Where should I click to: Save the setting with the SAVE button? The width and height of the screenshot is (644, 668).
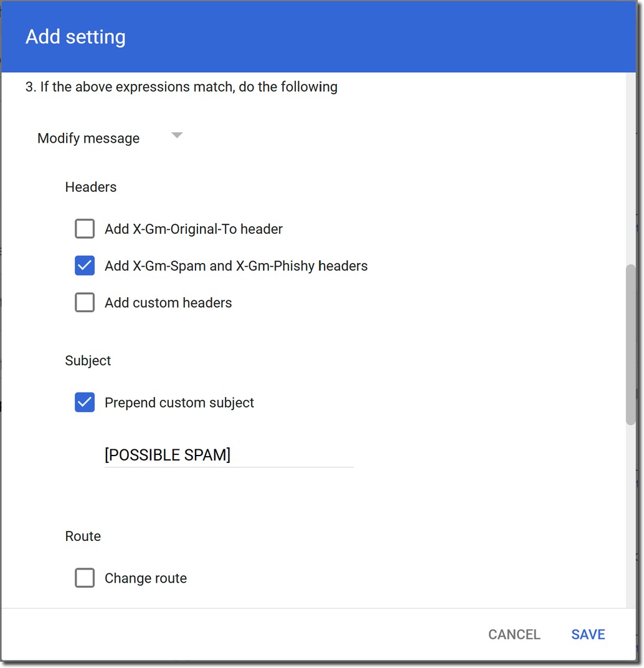click(588, 634)
